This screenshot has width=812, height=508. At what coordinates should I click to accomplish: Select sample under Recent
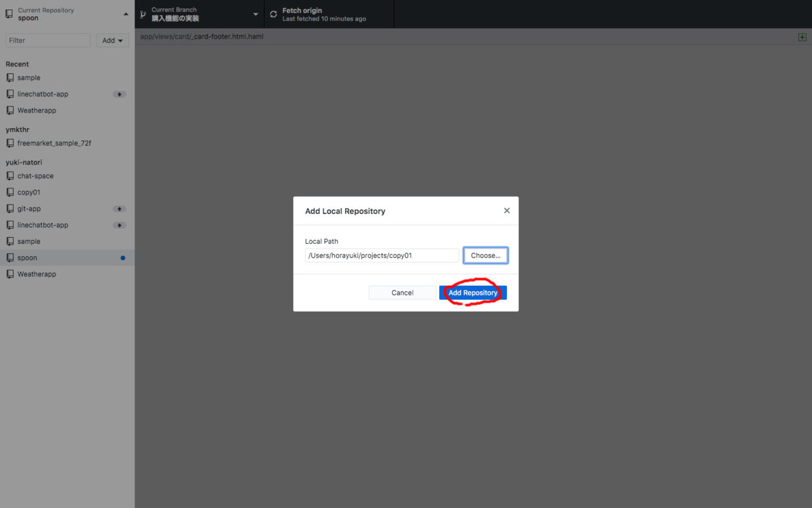click(67, 78)
